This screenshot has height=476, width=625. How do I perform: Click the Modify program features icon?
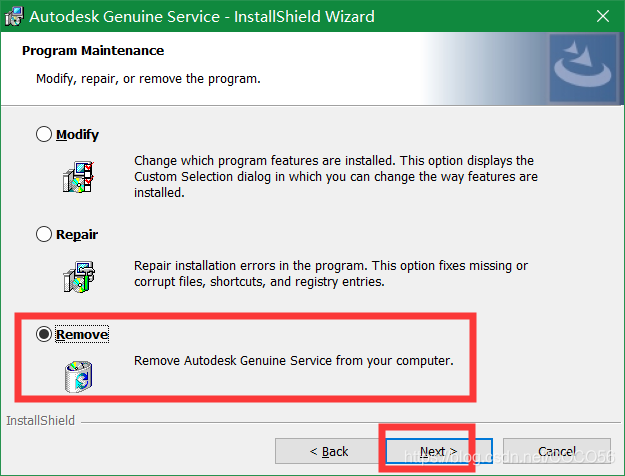(76, 175)
